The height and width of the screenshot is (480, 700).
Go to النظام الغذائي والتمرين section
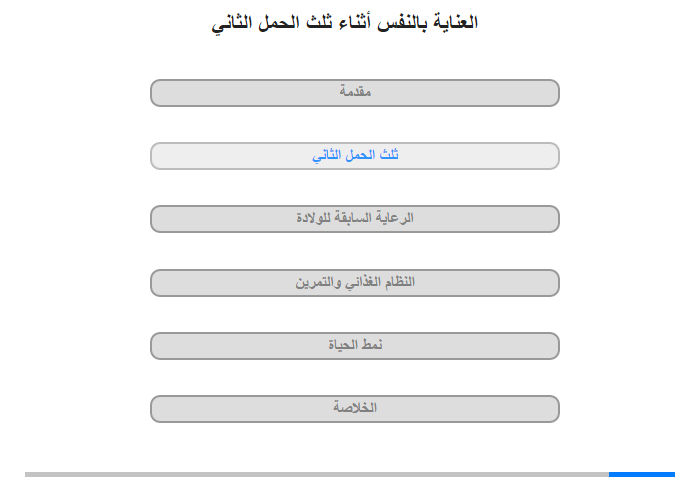click(x=354, y=283)
